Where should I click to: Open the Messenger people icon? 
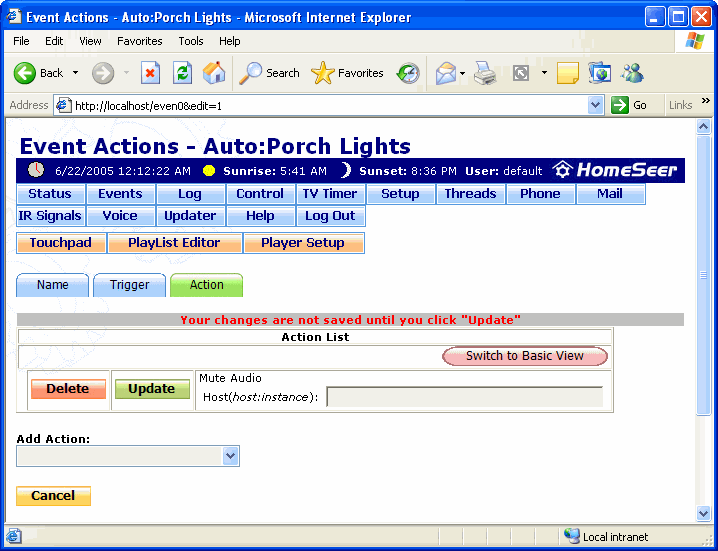click(632, 73)
